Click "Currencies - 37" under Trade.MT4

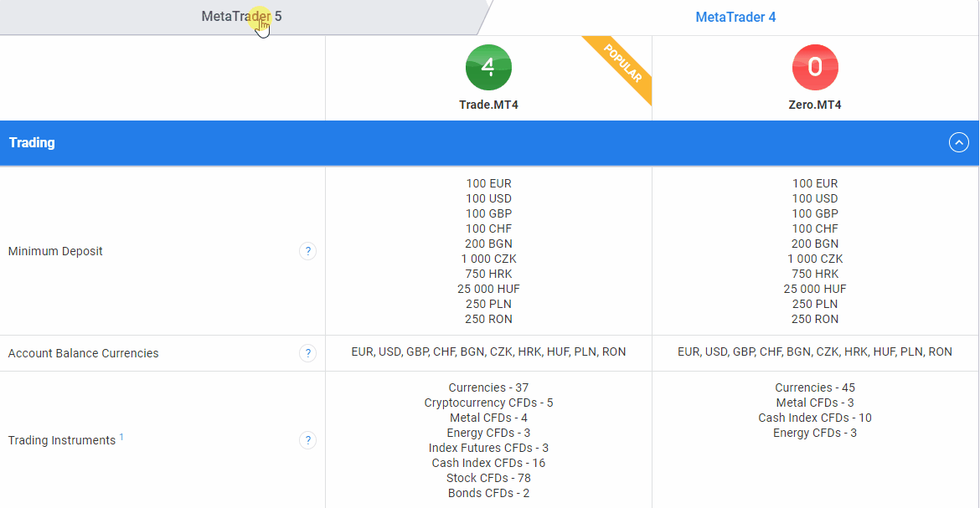pos(489,388)
